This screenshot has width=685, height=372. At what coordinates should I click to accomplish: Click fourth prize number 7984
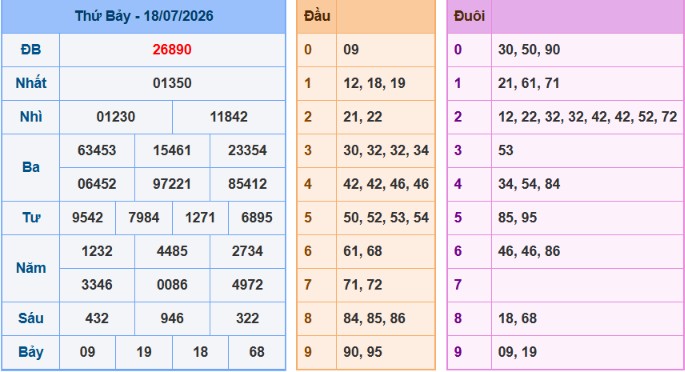(144, 217)
